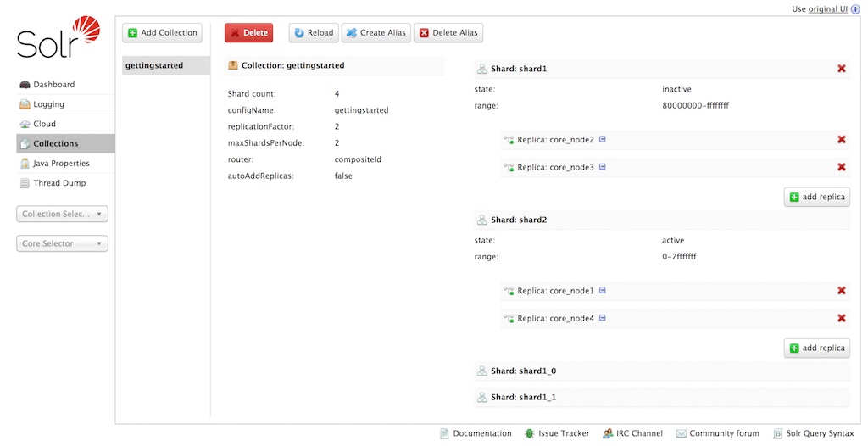This screenshot has height=446, width=868.
Task: Delete replica core_node2 with red X
Action: [x=841, y=140]
